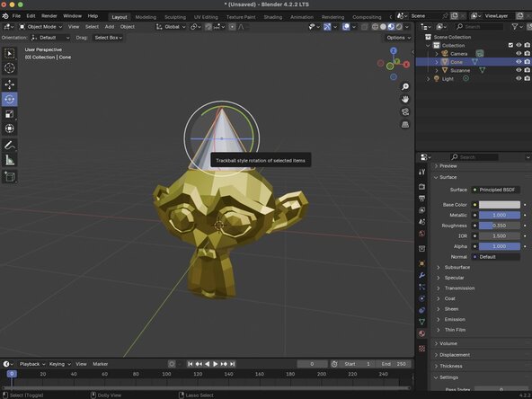The image size is (532, 399).
Task: Uncheck the Collection exclude checkbox
Action: [510, 45]
